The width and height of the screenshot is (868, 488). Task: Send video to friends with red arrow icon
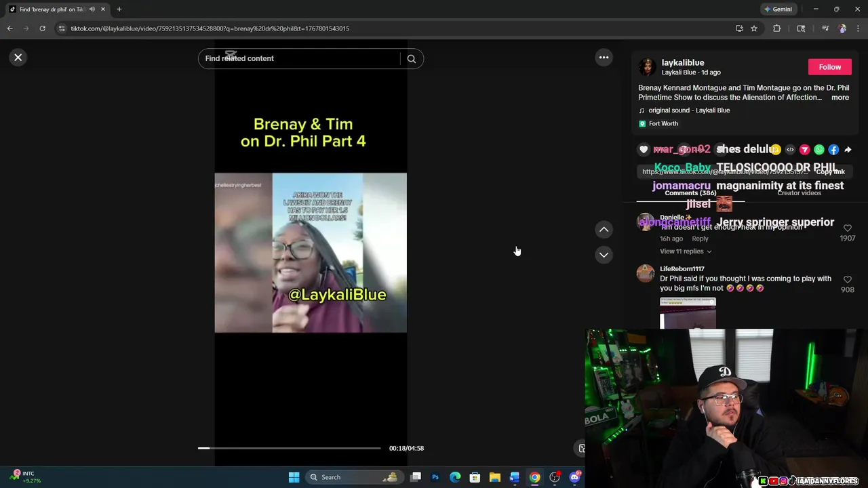coord(805,150)
